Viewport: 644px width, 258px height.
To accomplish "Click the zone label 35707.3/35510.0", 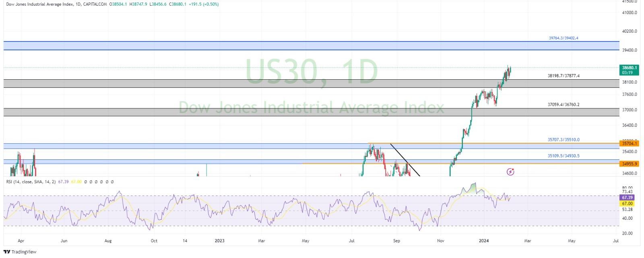I will tap(563, 140).
